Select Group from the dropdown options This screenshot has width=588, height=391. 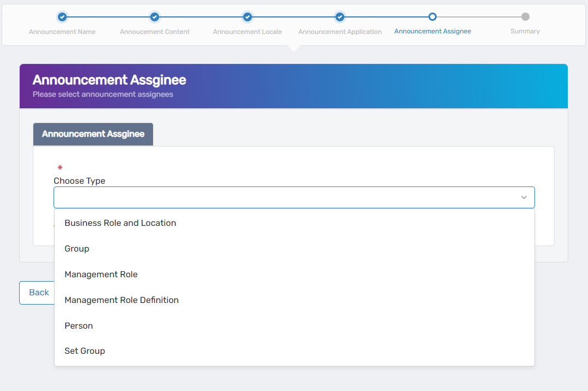77,248
